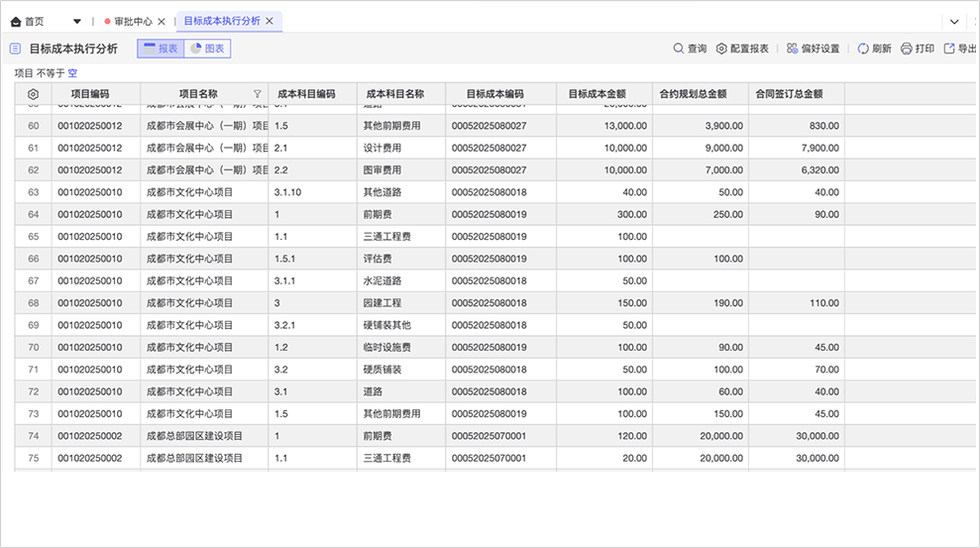Open 偏好设置 preferences
Screen dimensions: 980x548
(793, 49)
